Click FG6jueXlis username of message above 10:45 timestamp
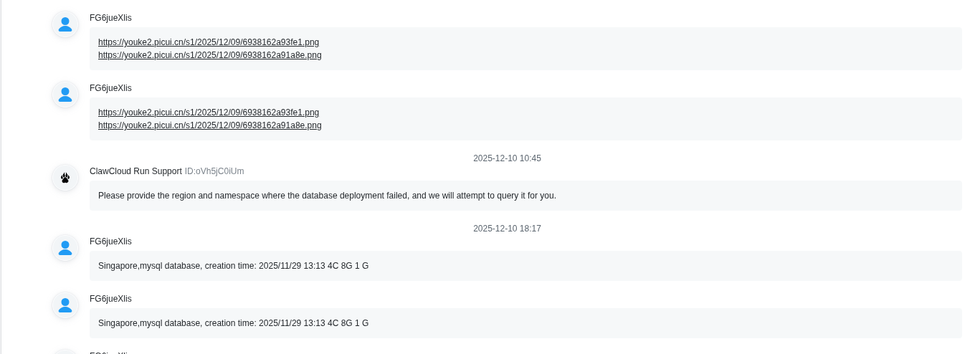The height and width of the screenshot is (354, 980). 110,88
